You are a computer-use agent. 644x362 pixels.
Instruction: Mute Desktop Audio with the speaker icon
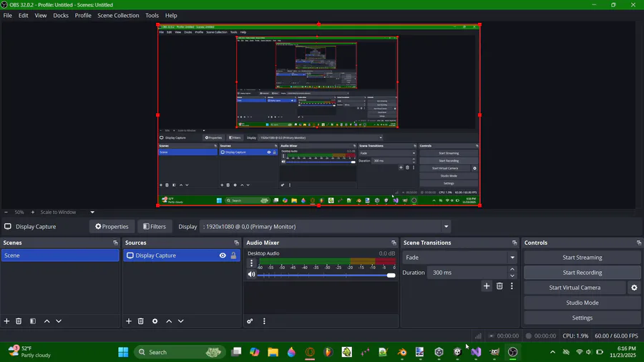[251, 275]
